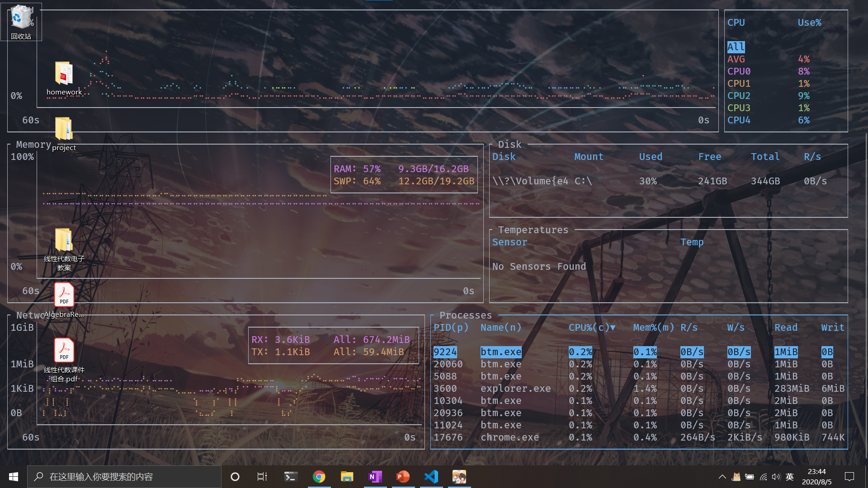The height and width of the screenshot is (488, 868).
Task: Switch to OneNote in taskbar
Action: [375, 477]
